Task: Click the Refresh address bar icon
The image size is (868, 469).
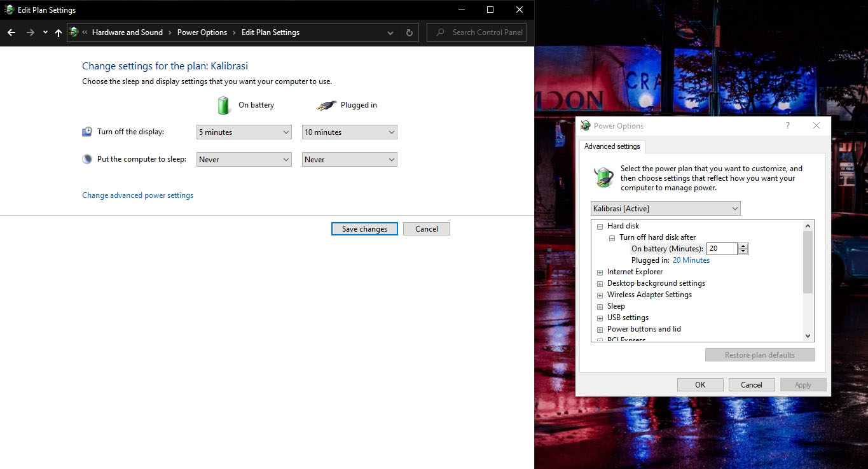Action: pos(409,32)
